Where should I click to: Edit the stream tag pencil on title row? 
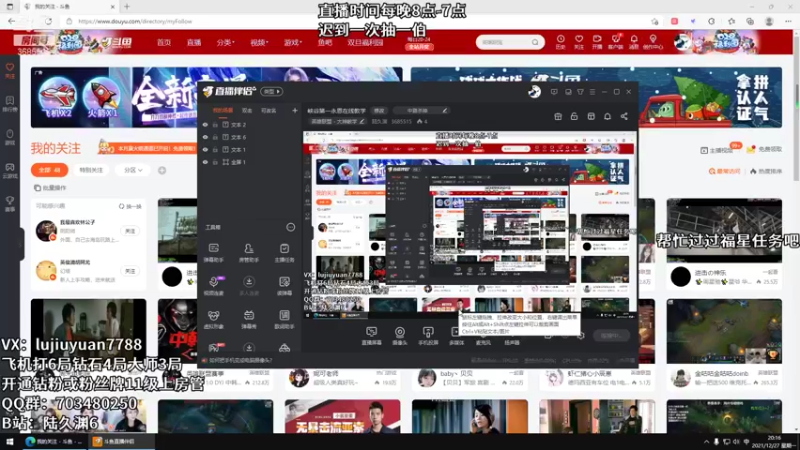444,110
